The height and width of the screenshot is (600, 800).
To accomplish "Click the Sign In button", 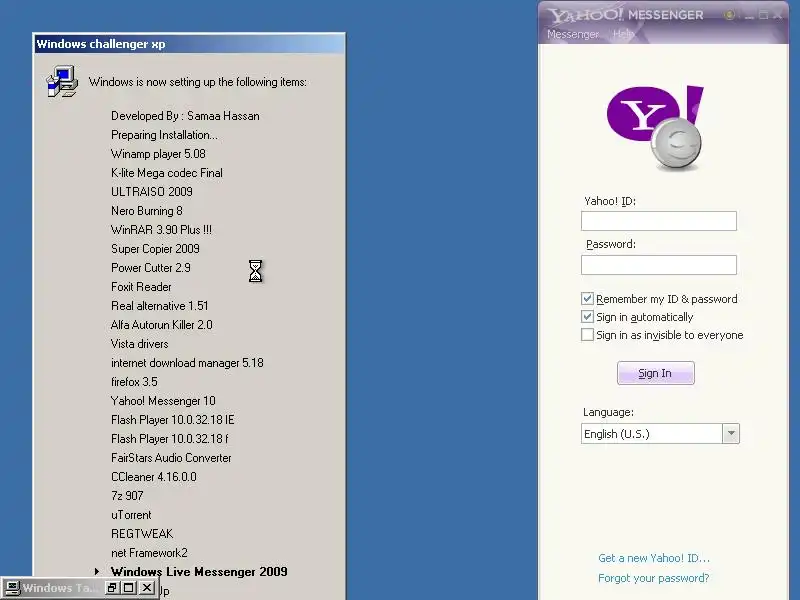I will click(x=656, y=373).
